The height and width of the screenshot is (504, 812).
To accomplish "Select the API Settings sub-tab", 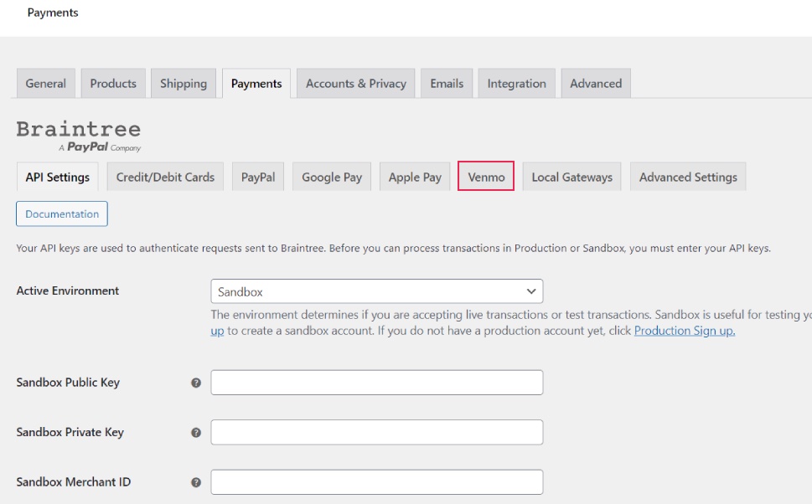I will click(58, 177).
